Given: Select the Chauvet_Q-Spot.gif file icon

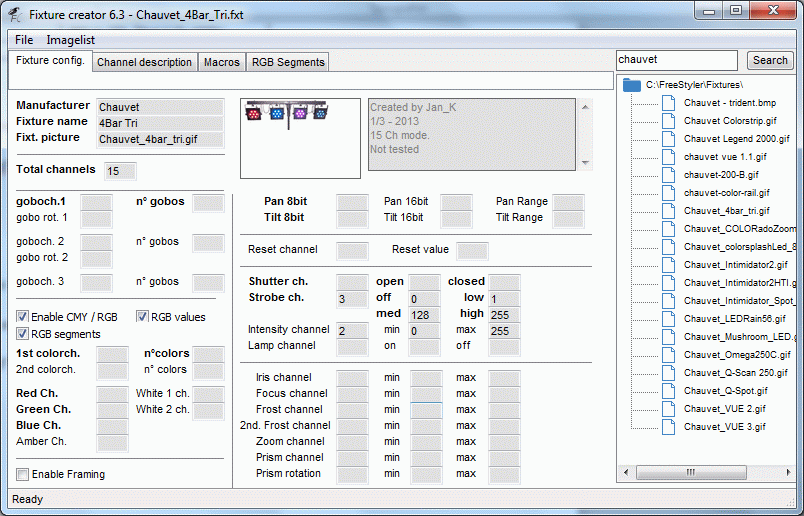Looking at the screenshot, I should tap(668, 391).
